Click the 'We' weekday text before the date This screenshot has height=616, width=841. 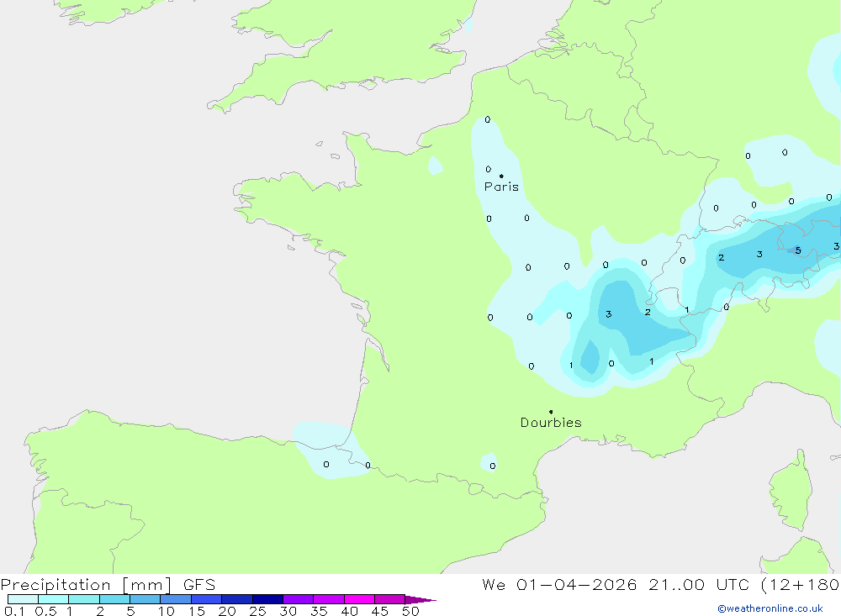pos(494,585)
